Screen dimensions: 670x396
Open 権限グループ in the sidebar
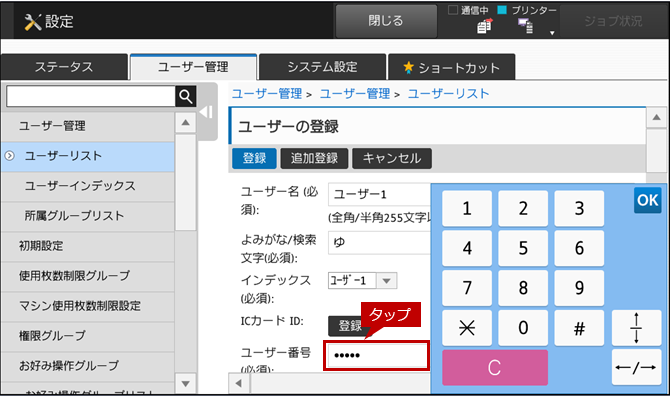88,336
